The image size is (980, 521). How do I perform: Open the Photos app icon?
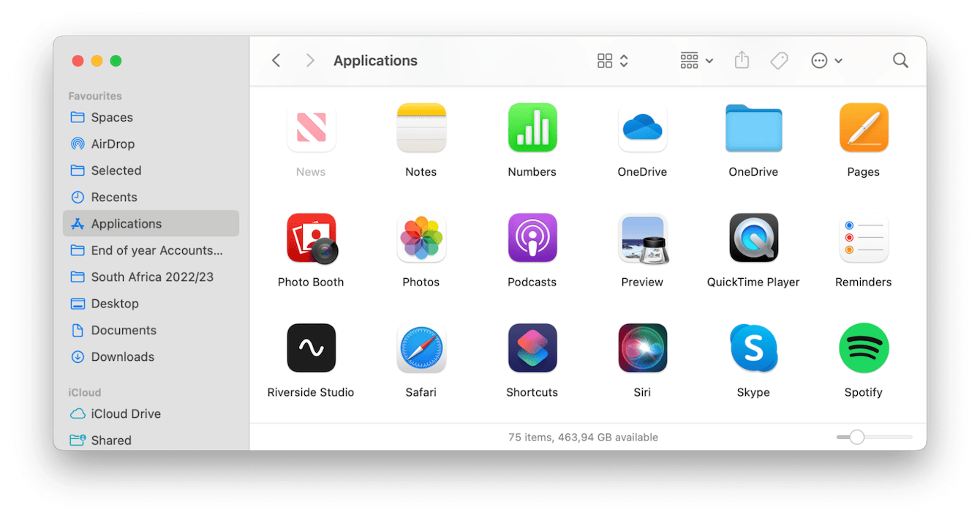point(421,239)
